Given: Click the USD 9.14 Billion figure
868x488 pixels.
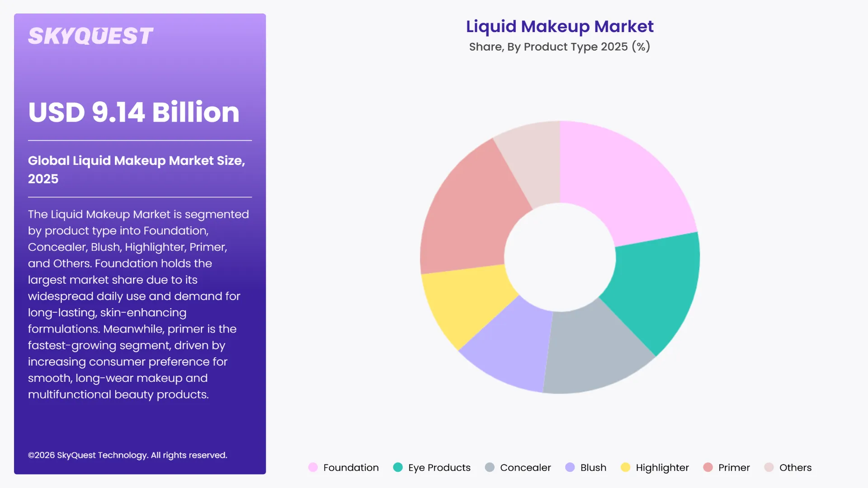Looking at the screenshot, I should [x=134, y=112].
